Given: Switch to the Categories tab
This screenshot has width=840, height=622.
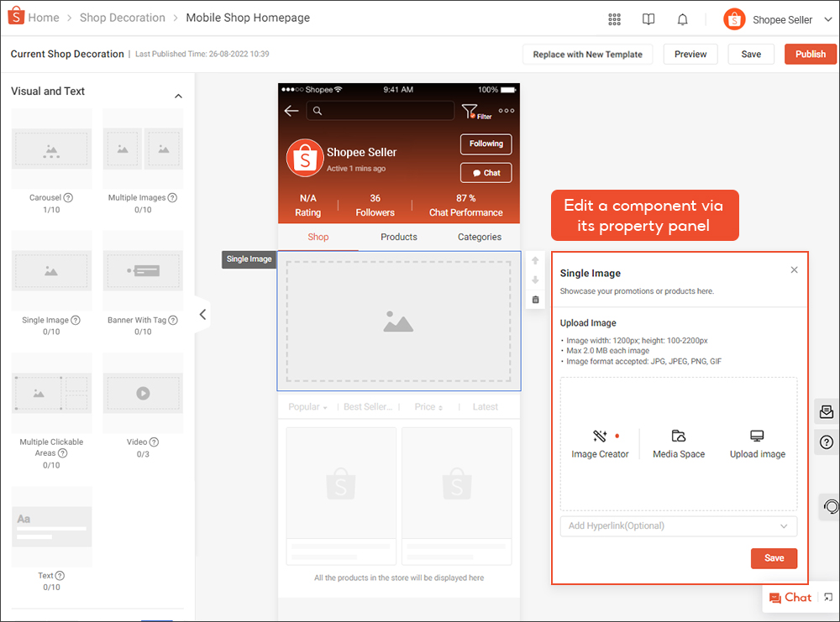Looking at the screenshot, I should [480, 237].
